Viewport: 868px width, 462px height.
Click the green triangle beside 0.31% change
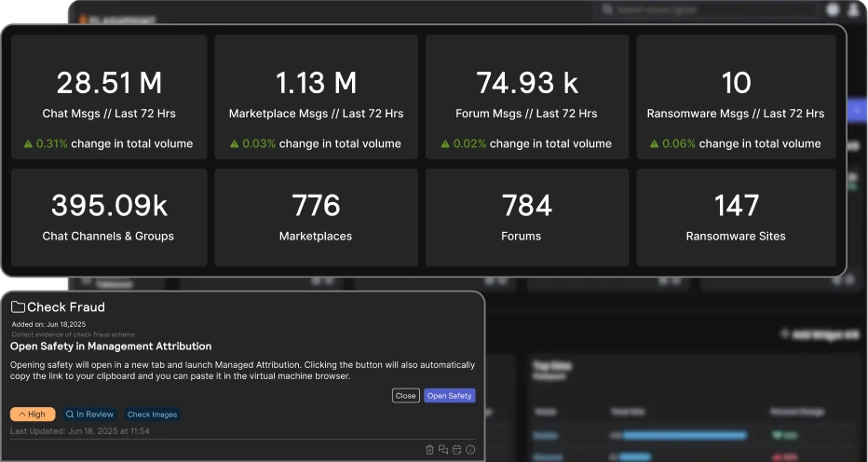click(28, 144)
